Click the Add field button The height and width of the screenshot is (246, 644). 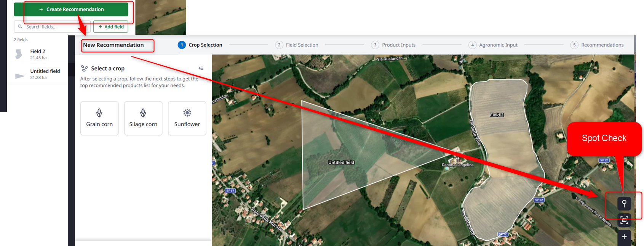point(111,27)
